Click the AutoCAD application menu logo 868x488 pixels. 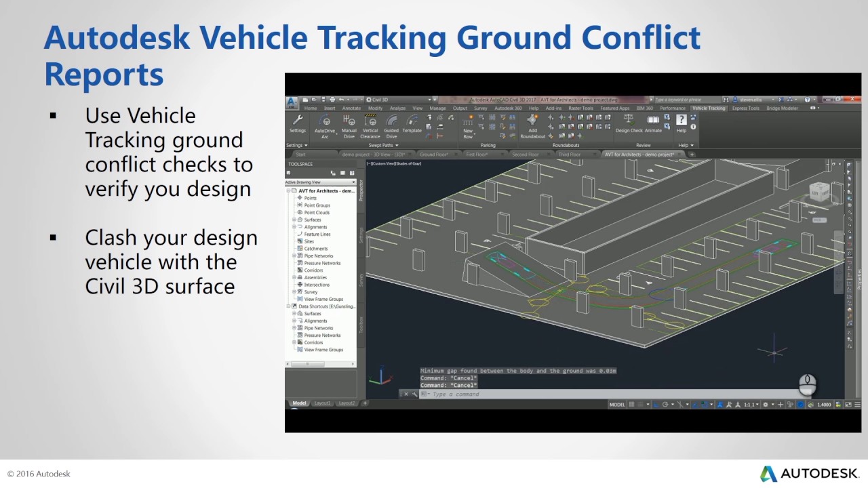292,103
